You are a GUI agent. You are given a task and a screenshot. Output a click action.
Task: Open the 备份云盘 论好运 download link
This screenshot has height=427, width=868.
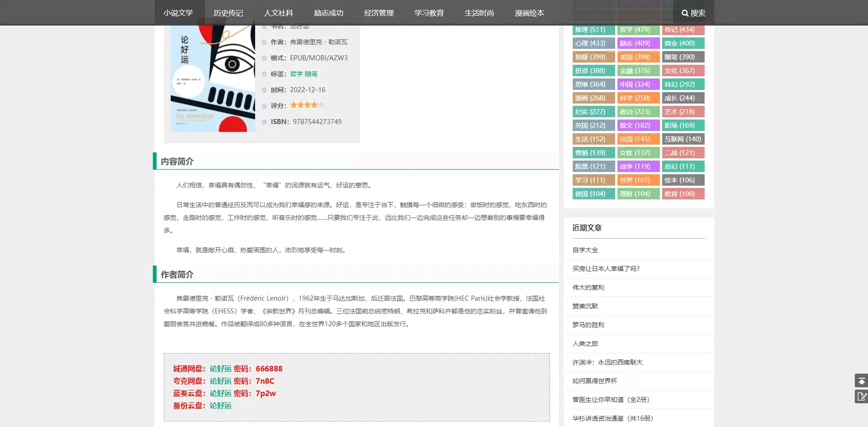[x=220, y=406]
